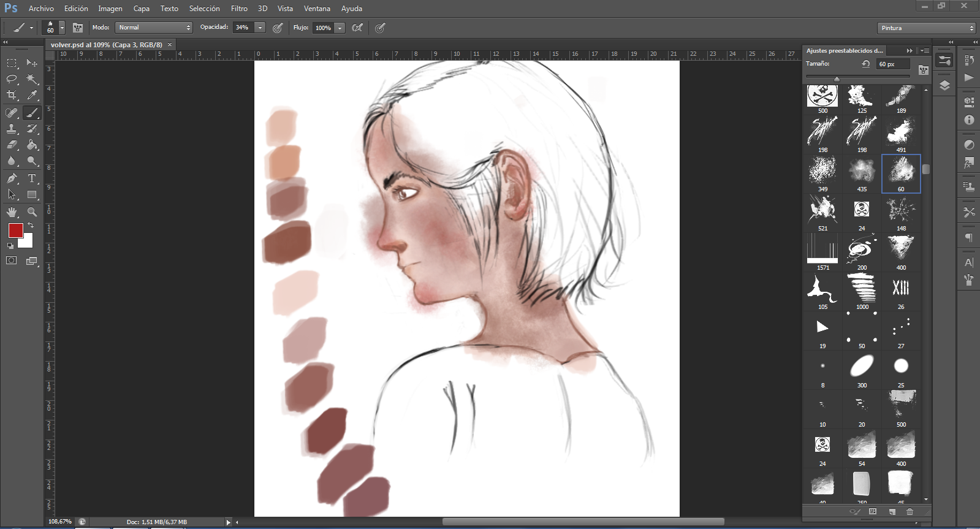Select the Path Selection tool
The width and height of the screenshot is (980, 529).
point(12,194)
